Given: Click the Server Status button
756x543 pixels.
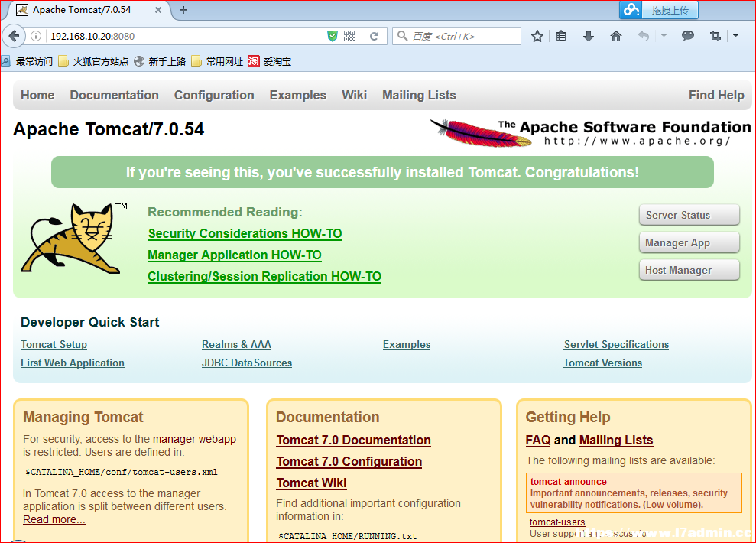Looking at the screenshot, I should point(689,215).
